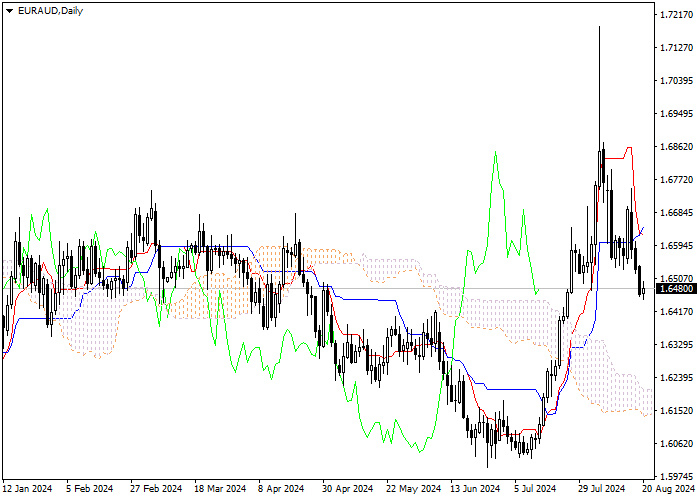Click the 12 Jan 2024 date label
This screenshot has width=700, height=500.
28,489
